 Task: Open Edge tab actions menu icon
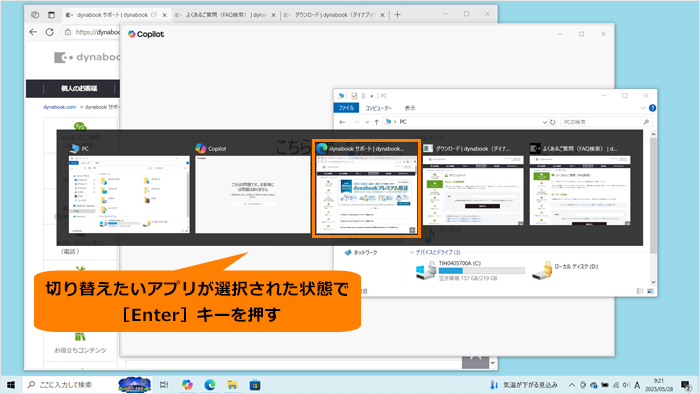pos(35,15)
